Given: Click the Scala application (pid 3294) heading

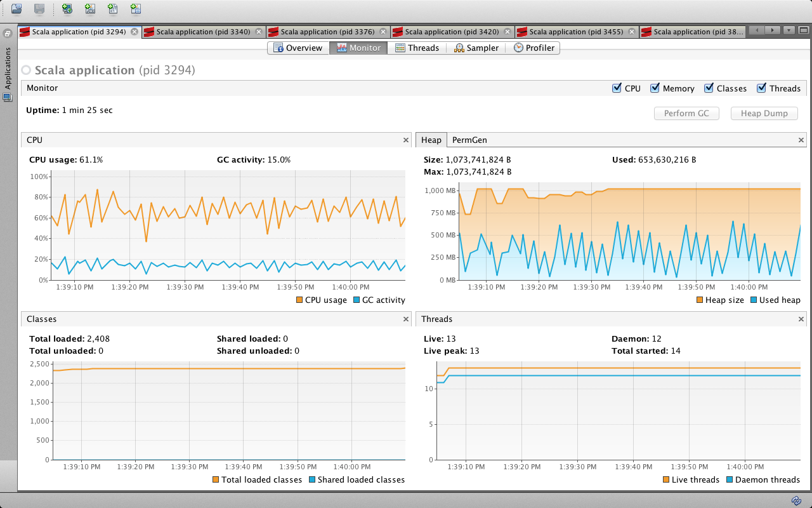Looking at the screenshot, I should tap(115, 70).
